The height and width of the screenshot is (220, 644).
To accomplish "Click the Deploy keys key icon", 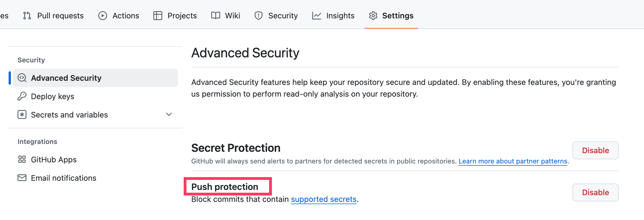I will 22,96.
